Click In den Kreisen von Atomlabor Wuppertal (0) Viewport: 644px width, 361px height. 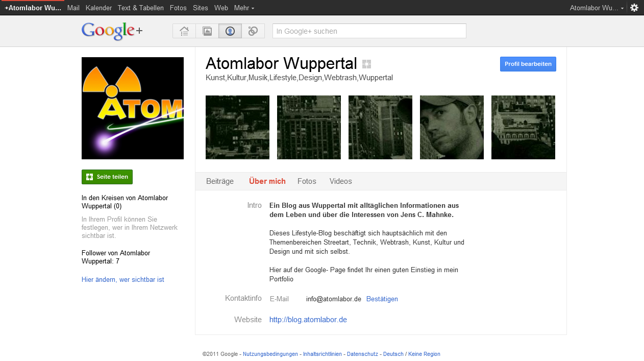125,202
